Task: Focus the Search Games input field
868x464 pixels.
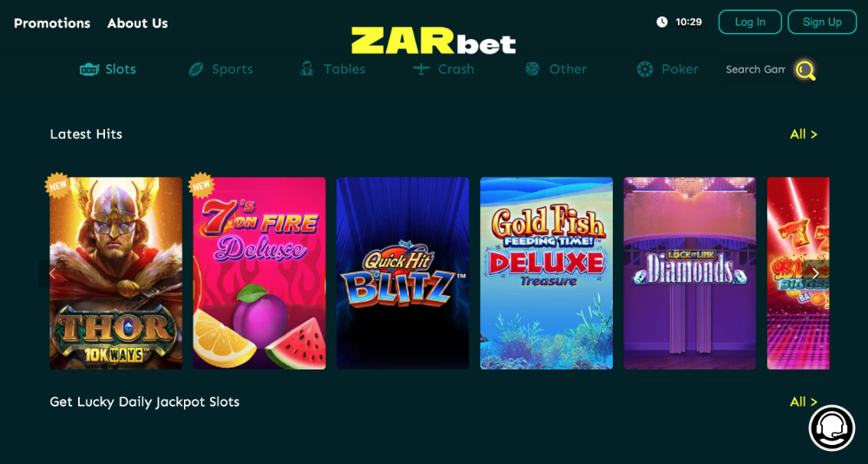Action: point(755,69)
